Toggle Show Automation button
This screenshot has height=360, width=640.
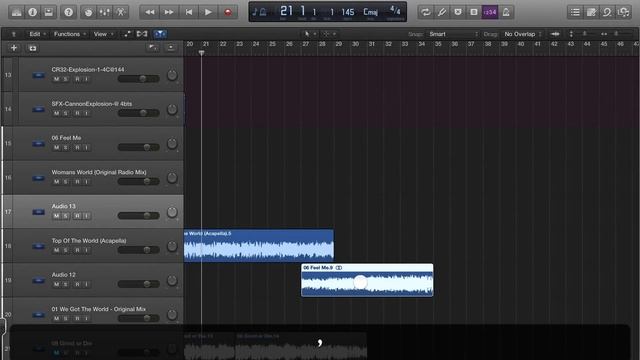[127, 34]
